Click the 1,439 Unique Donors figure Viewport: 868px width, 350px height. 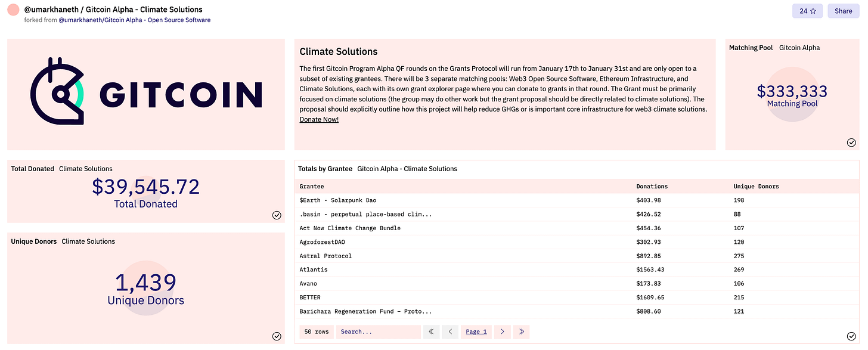146,281
